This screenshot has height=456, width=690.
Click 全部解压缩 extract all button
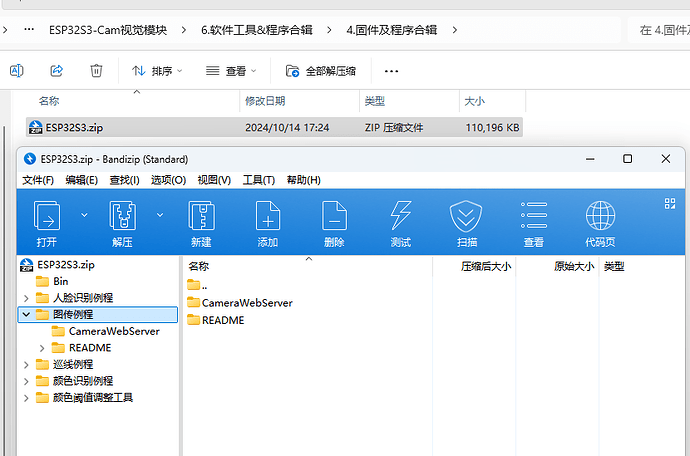[x=321, y=71]
